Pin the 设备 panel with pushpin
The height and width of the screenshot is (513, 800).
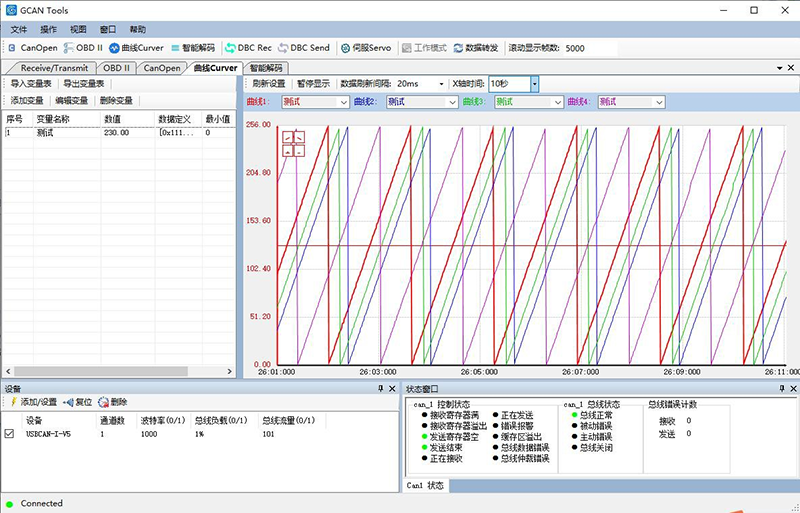pos(380,388)
